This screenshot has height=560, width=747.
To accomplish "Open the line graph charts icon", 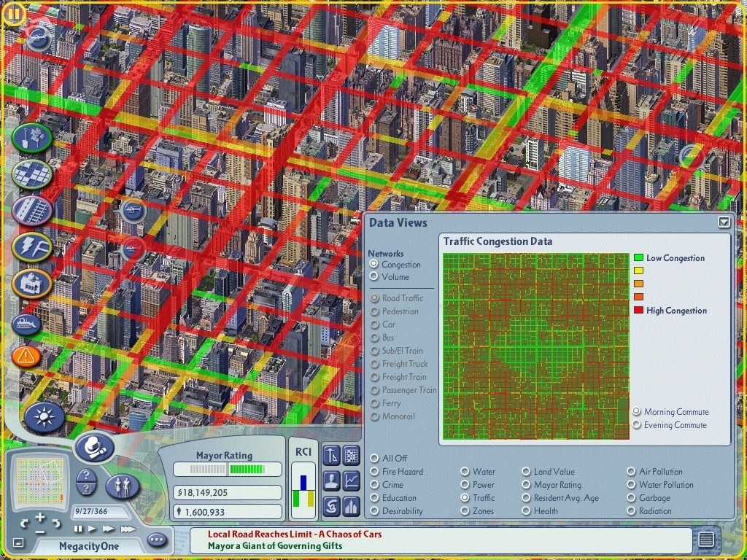I will [x=351, y=481].
